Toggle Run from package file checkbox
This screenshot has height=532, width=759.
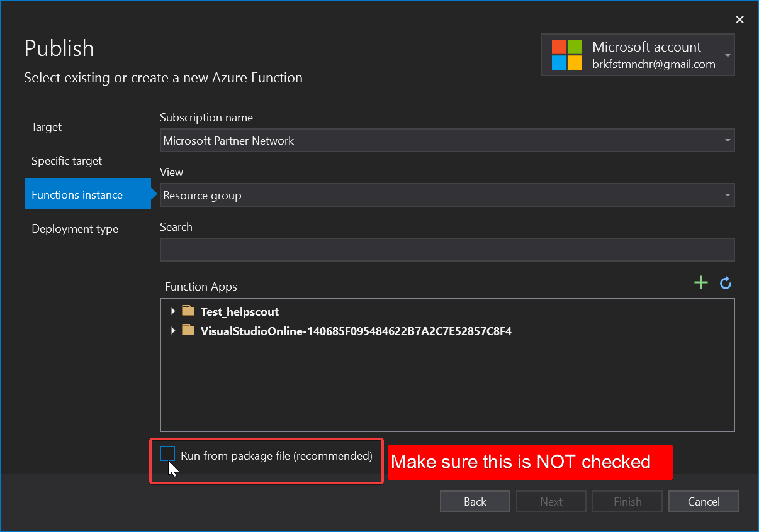point(167,454)
